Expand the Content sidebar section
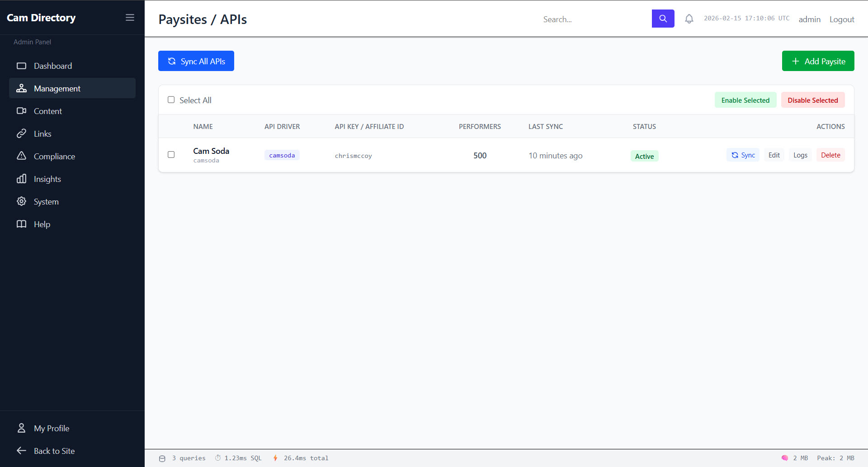The height and width of the screenshot is (467, 868). click(x=48, y=111)
